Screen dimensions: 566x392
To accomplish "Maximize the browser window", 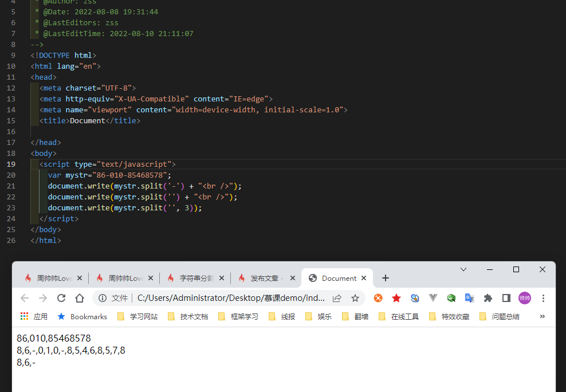I will click(516, 269).
